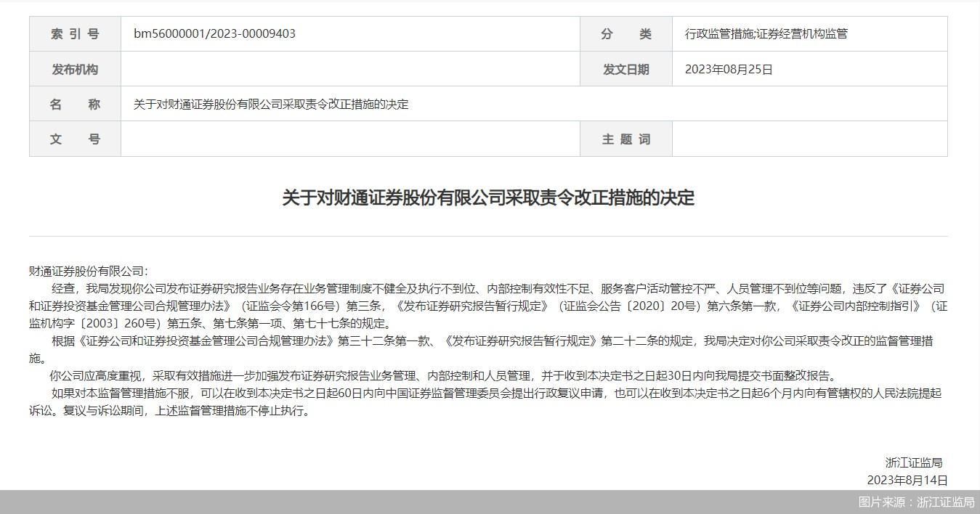This screenshot has width=980, height=514.
Task: Click the 索引号 label cell
Action: click(75, 34)
